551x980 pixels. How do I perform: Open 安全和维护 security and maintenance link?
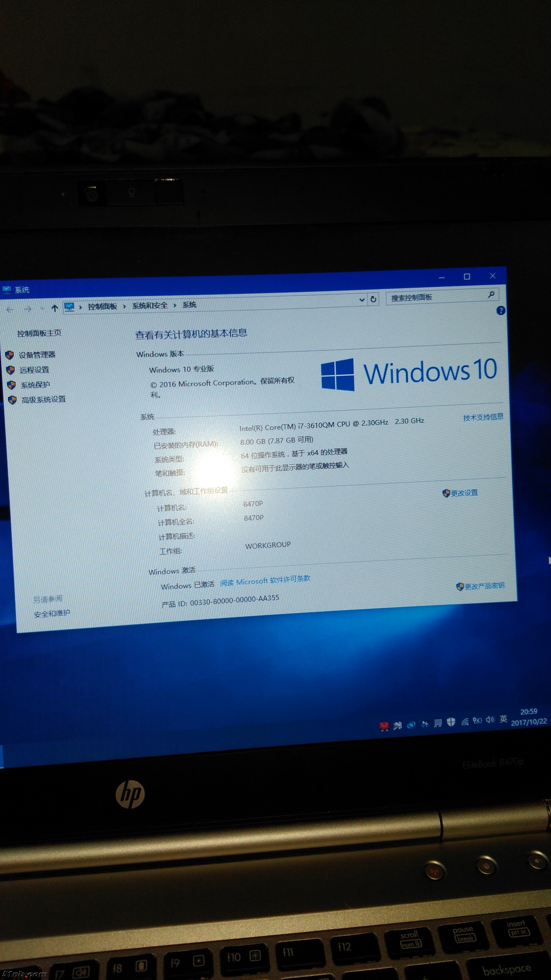tap(52, 614)
